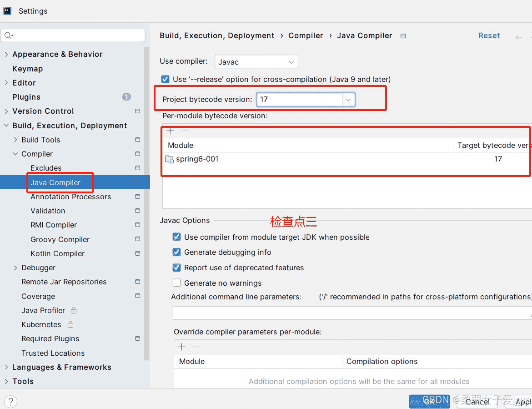Click the search field in Settings sidebar

[73, 35]
